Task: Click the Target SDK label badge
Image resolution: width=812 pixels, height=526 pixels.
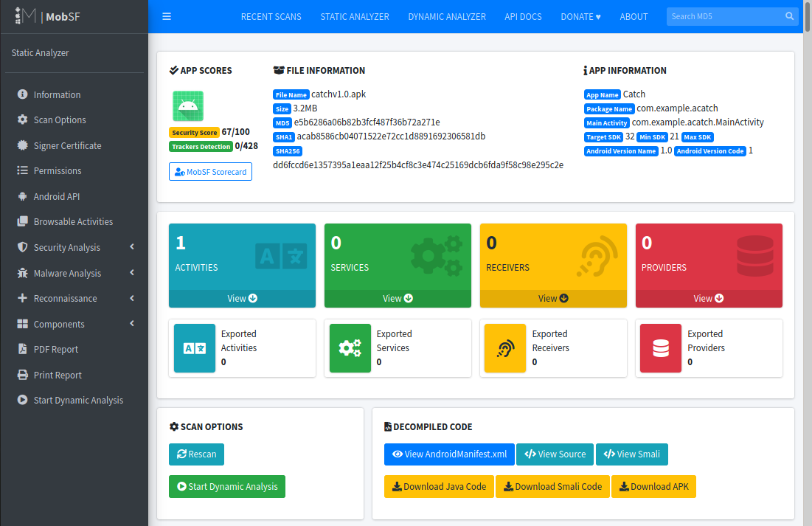Action: [603, 136]
